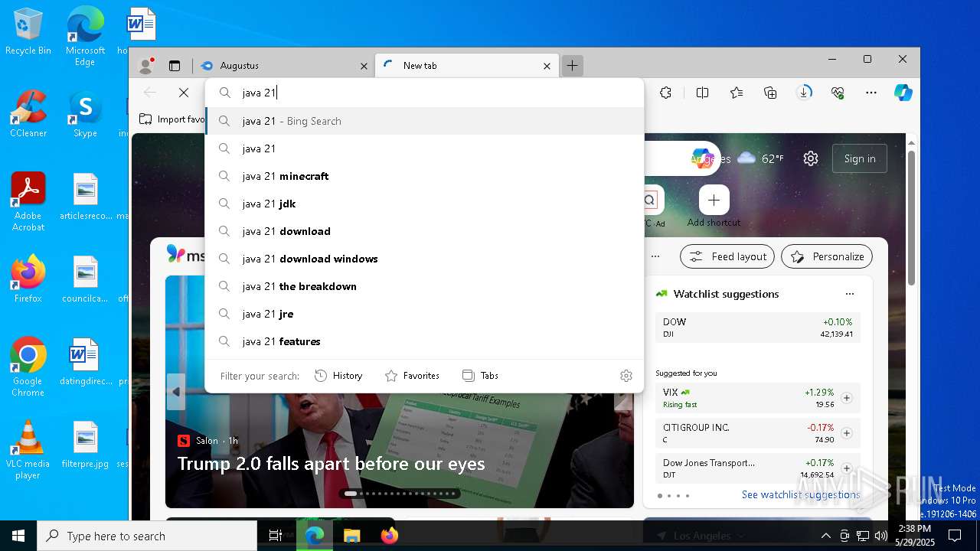
Task: Click the Sign in button
Action: [860, 158]
